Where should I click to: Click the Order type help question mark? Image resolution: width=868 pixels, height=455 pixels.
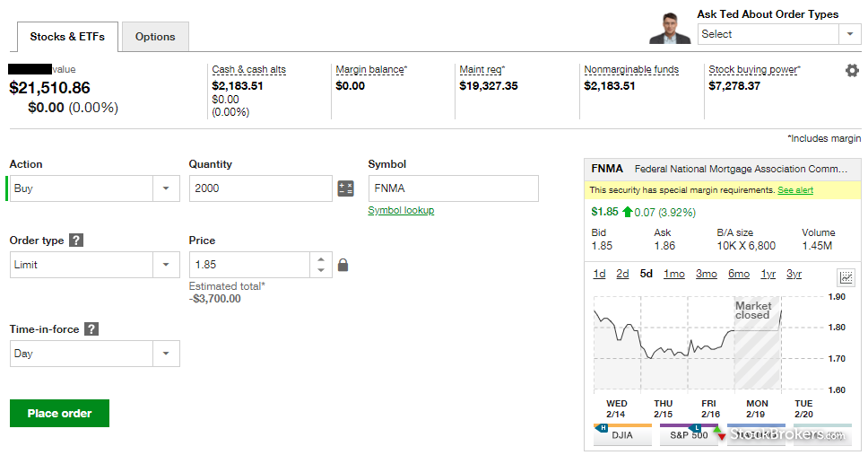[76, 240]
